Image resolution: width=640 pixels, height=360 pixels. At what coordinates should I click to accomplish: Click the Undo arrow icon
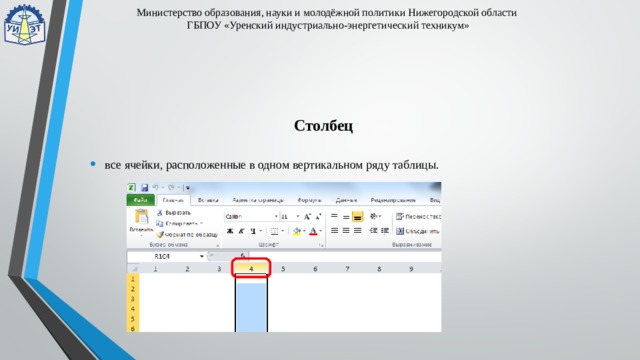pos(156,188)
